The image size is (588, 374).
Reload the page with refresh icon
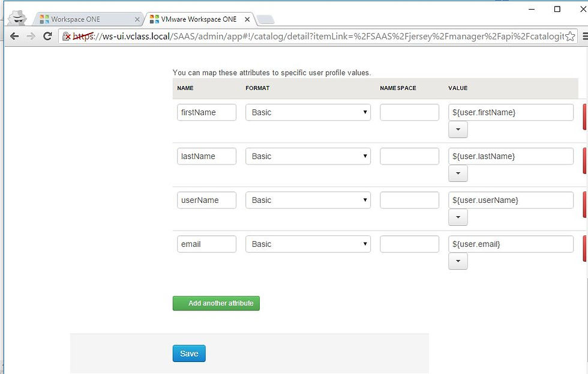point(47,36)
